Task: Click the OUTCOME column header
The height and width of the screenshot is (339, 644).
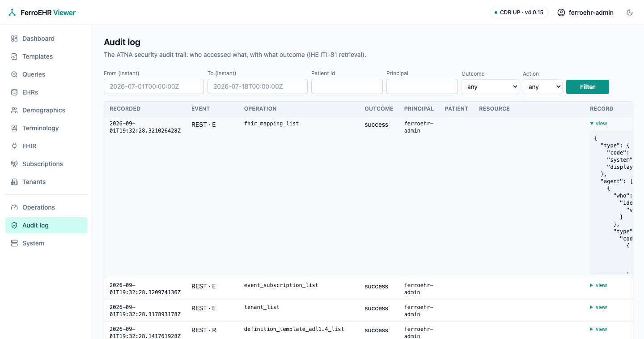Action: coord(379,109)
